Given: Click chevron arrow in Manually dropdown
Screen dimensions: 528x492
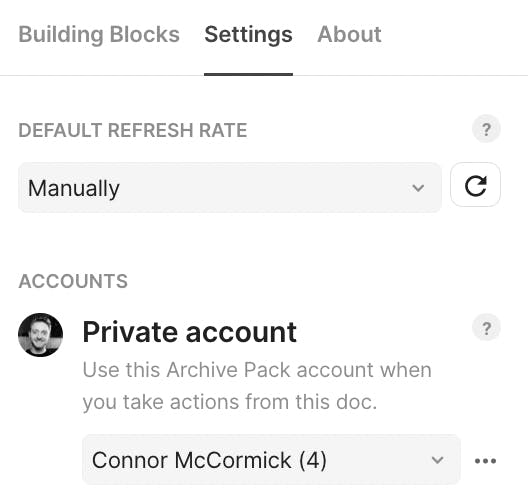Looking at the screenshot, I should [x=418, y=188].
